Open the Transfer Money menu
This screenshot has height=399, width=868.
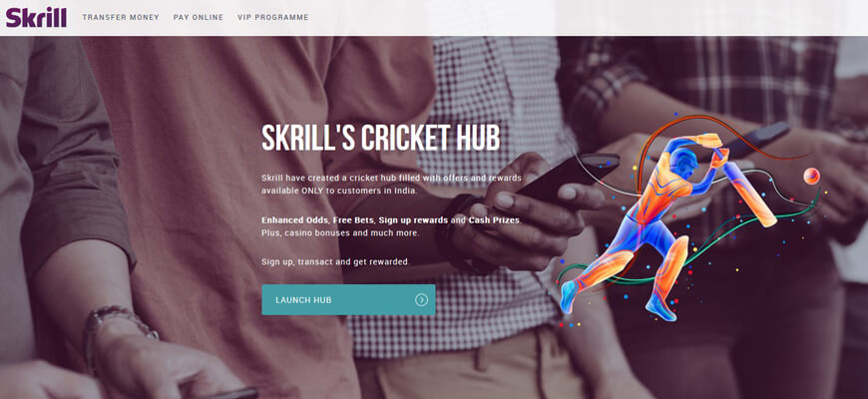click(121, 17)
